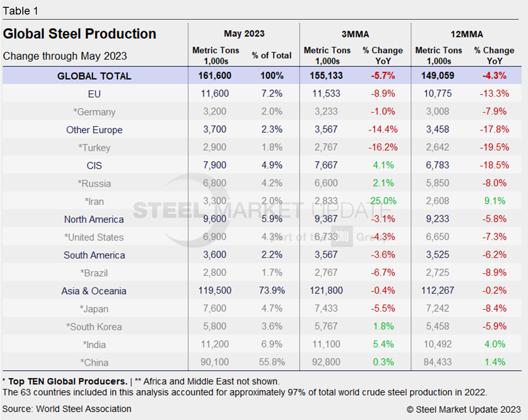Select the EU row label
528x420 pixels.
94,94
